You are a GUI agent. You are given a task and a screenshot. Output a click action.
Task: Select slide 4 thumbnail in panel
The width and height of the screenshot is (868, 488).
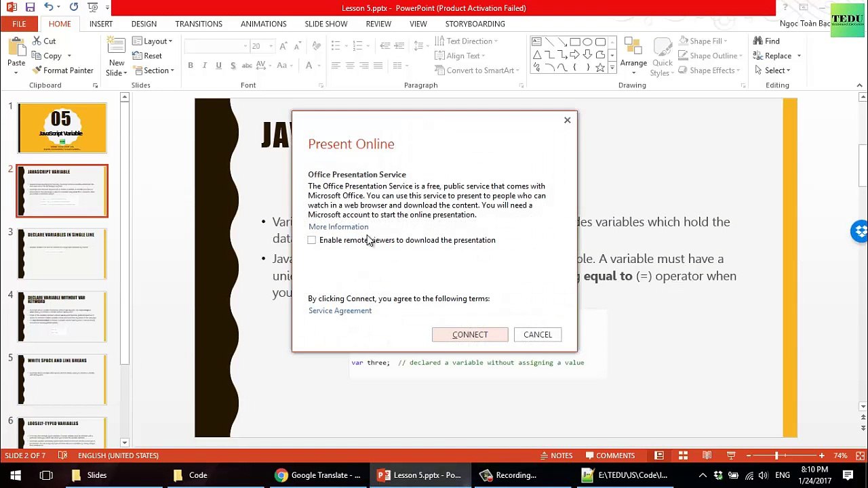coord(62,317)
